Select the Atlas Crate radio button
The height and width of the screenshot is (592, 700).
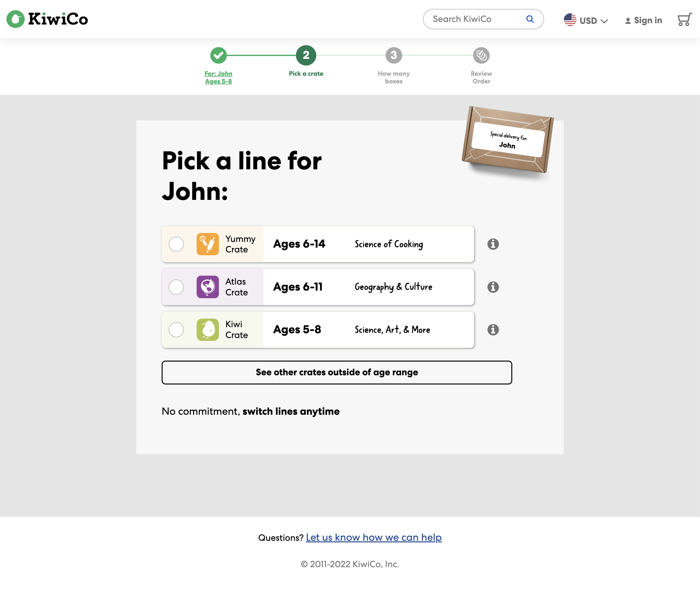(x=176, y=287)
